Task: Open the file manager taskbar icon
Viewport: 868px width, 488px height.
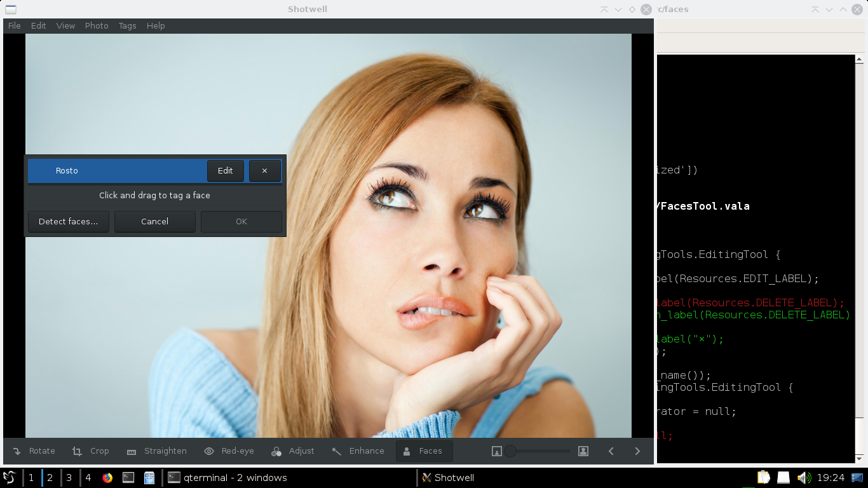Action: tap(149, 478)
